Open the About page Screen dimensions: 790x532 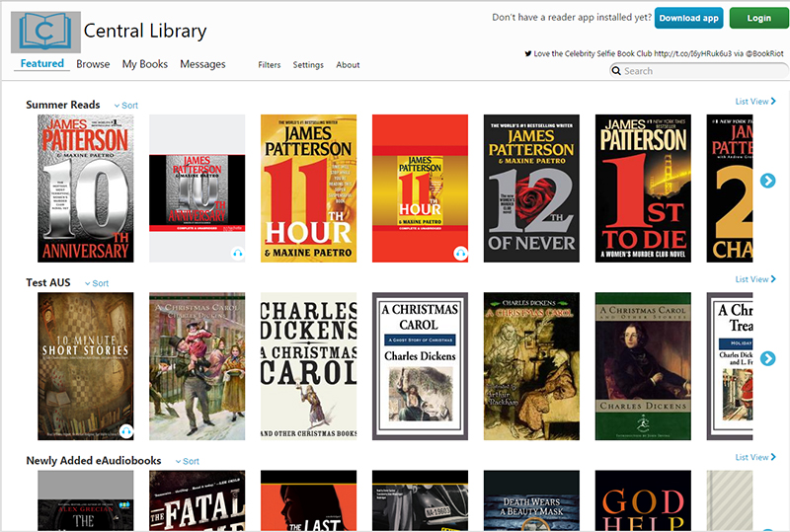348,65
